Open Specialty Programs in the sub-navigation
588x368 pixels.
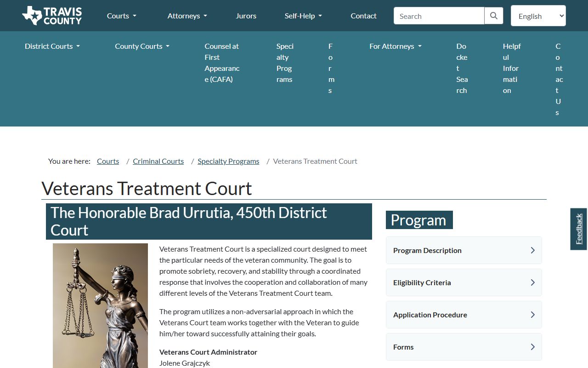point(285,63)
